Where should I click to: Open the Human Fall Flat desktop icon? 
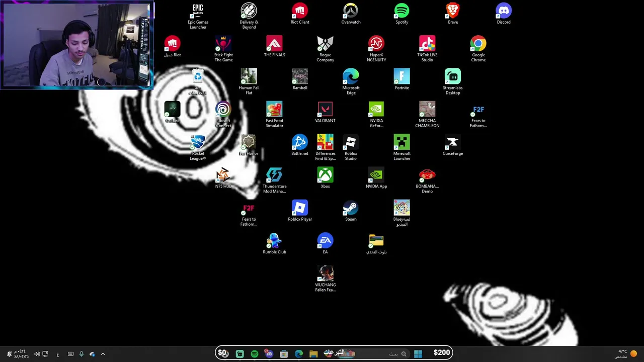pyautogui.click(x=249, y=81)
